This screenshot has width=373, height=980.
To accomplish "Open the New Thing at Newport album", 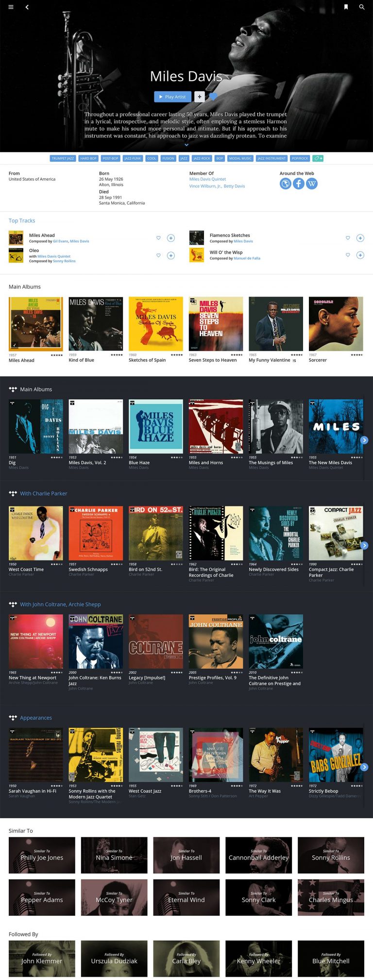I will pos(36,642).
